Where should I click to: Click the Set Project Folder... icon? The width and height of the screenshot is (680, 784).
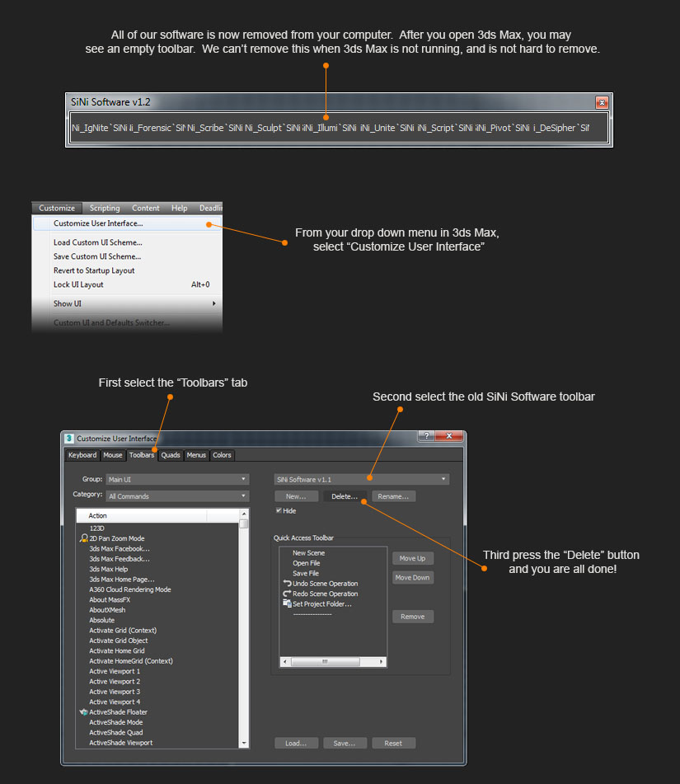click(x=287, y=604)
